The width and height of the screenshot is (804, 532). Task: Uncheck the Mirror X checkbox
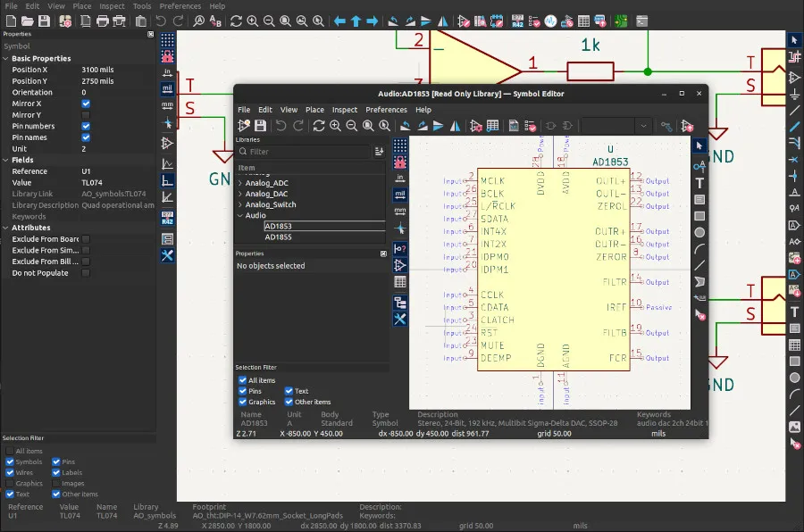[x=86, y=104]
